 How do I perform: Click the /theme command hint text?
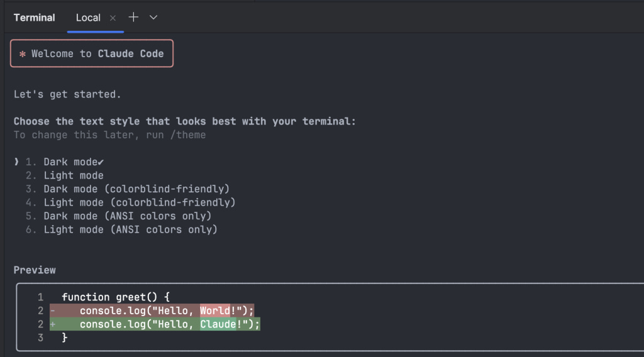pos(188,135)
